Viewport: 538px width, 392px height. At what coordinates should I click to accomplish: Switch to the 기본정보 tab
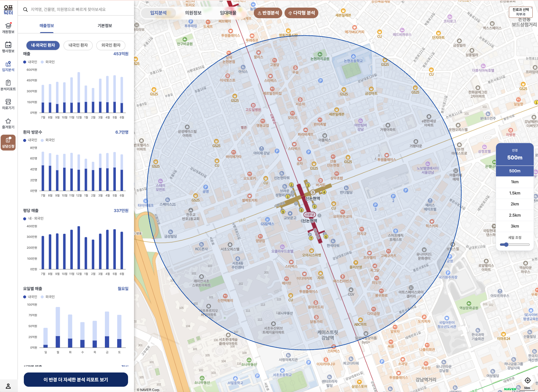[x=105, y=26]
